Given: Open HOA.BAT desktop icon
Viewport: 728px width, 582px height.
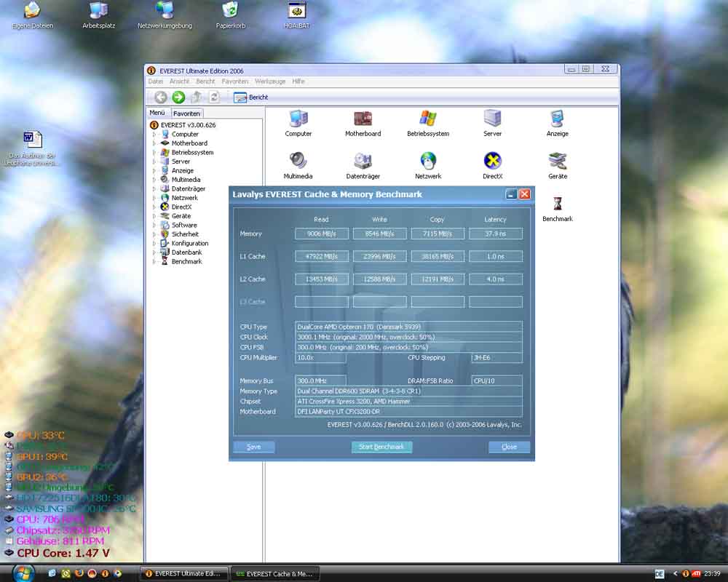Looking at the screenshot, I should (297, 15).
